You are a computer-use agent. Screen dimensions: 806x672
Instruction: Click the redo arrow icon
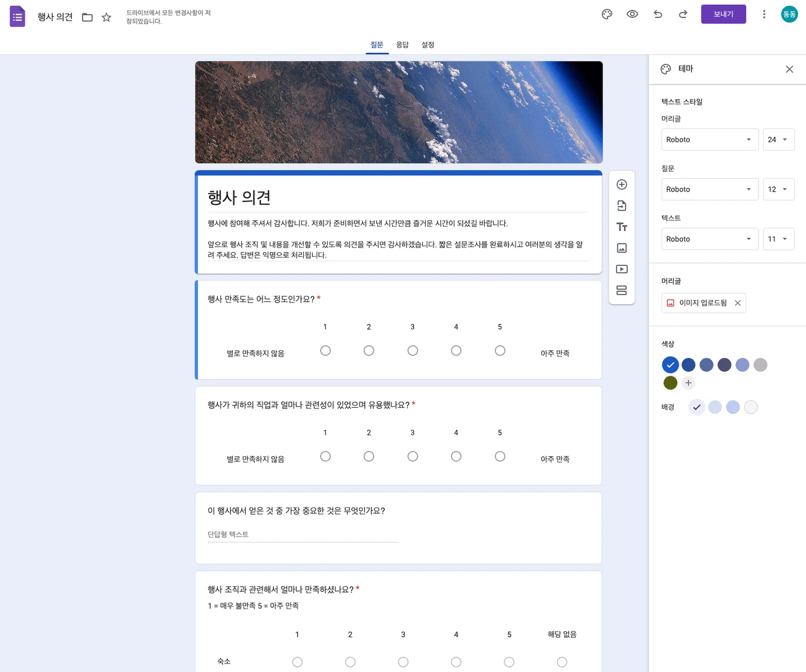point(683,15)
